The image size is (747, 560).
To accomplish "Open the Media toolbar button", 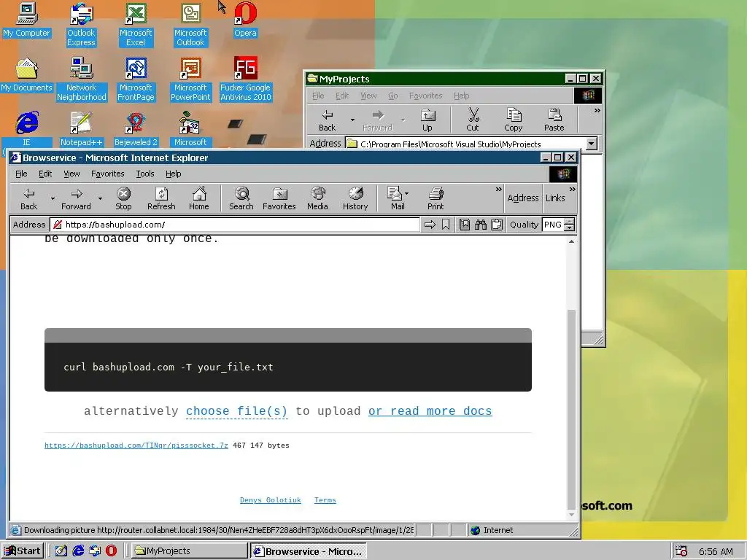I will pyautogui.click(x=317, y=198).
